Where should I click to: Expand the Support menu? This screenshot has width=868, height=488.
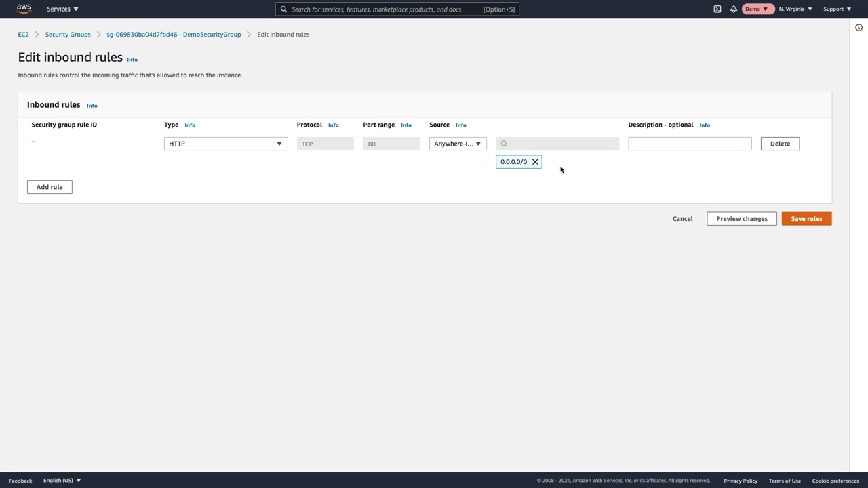pos(837,9)
